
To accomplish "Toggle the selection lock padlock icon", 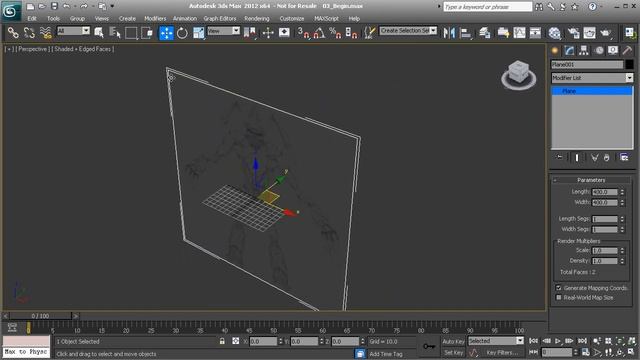I will pyautogui.click(x=222, y=341).
